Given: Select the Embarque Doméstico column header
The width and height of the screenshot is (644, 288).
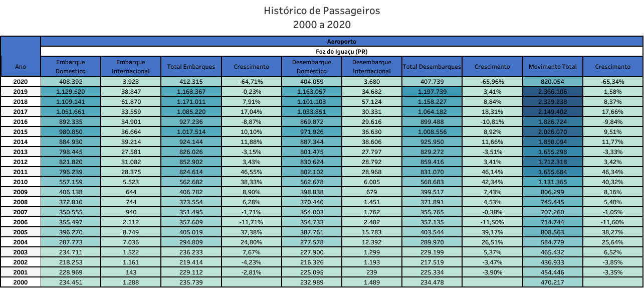Looking at the screenshot, I should 71,66.
